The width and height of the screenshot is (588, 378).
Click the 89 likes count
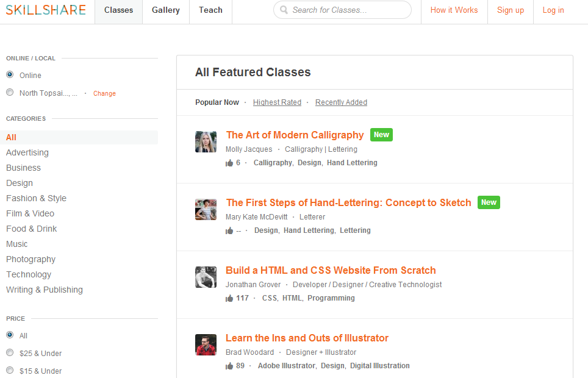click(x=240, y=366)
